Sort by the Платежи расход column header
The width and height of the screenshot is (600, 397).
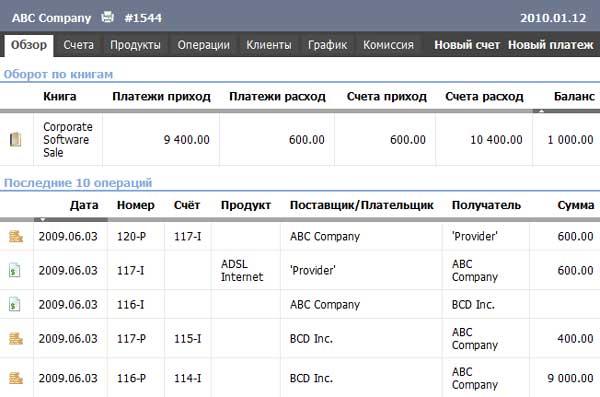[x=277, y=96]
